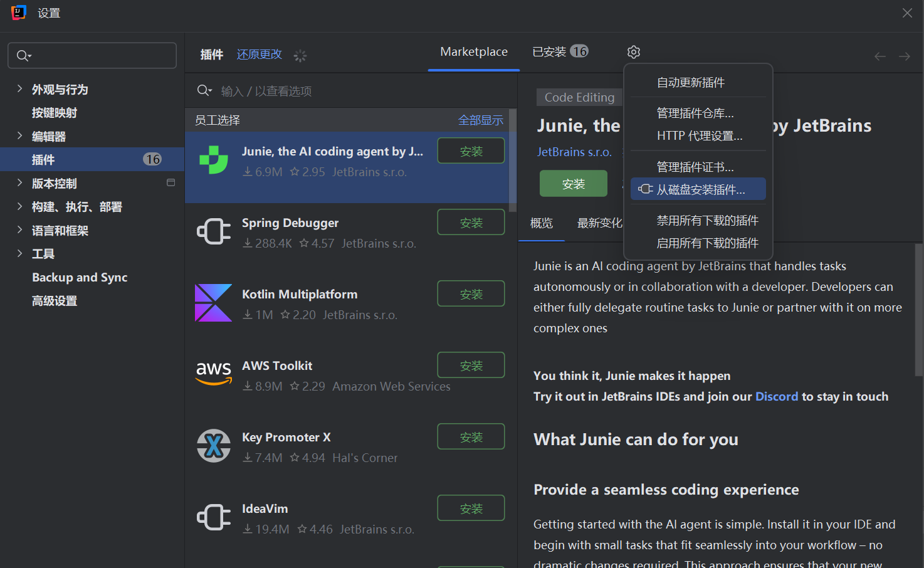Click the forward navigation arrow

click(905, 56)
